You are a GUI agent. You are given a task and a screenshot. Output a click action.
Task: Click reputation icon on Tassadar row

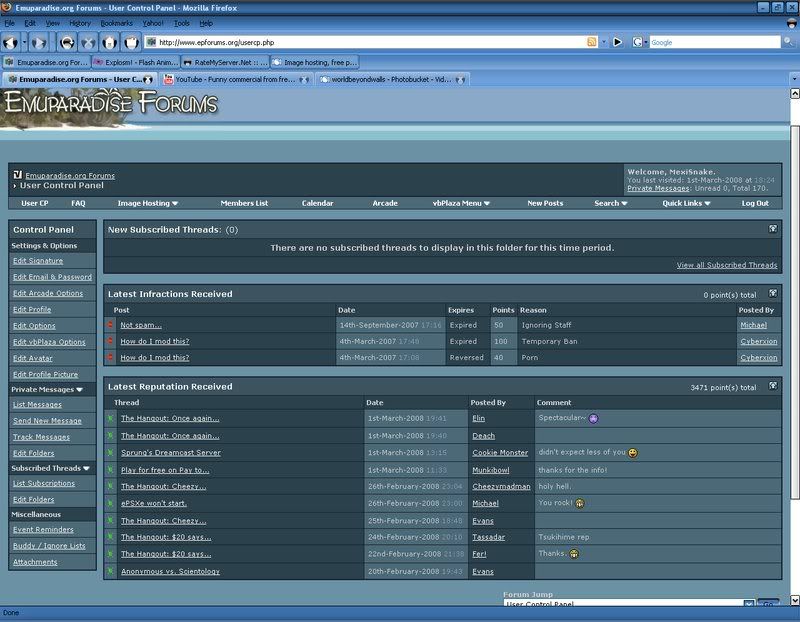tap(110, 537)
